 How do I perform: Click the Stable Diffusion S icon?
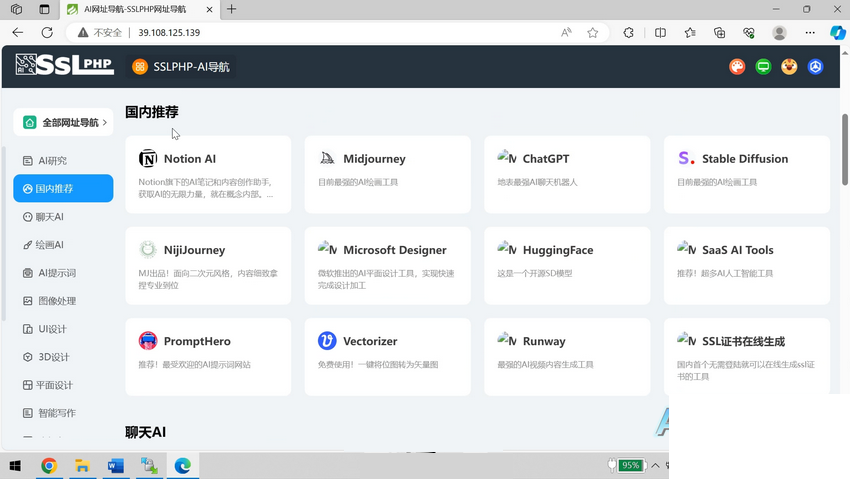pyautogui.click(x=686, y=158)
